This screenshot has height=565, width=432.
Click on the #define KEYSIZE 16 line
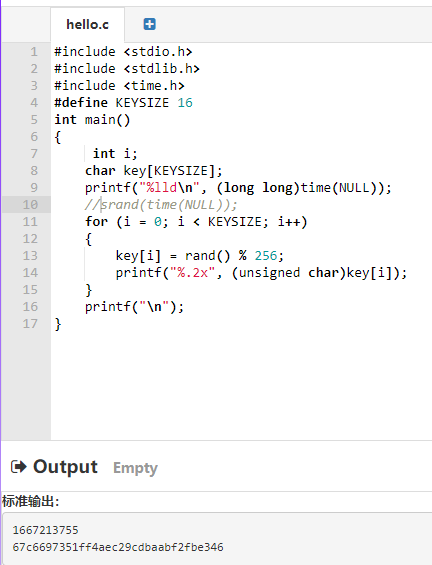tap(123, 103)
